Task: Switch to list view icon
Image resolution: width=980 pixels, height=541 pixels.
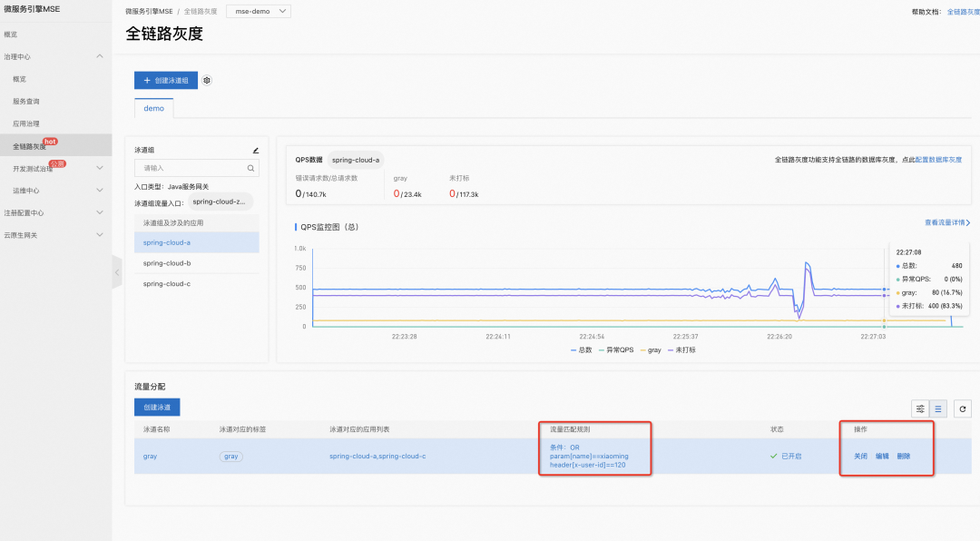Action: [938, 409]
